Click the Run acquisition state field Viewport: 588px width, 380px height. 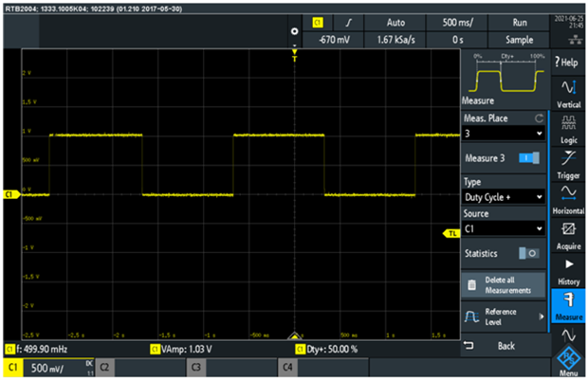tap(520, 23)
